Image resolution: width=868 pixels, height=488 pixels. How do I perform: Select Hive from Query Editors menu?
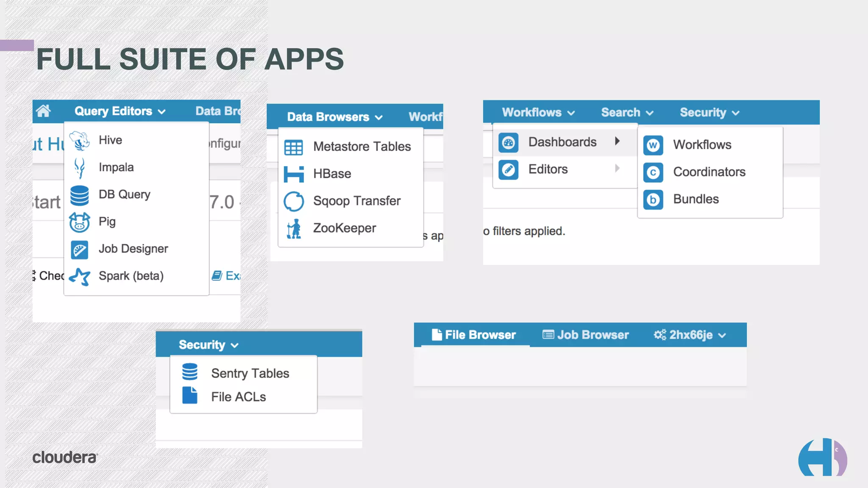pyautogui.click(x=136, y=140)
